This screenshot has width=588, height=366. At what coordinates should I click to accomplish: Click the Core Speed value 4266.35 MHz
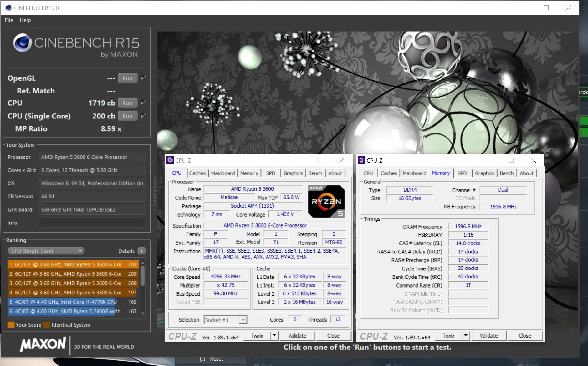tap(226, 277)
